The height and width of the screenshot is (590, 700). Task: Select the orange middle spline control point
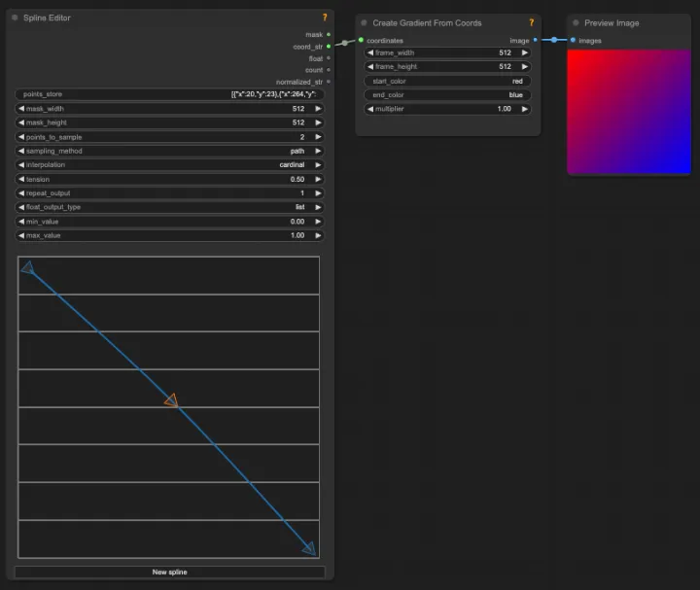coord(171,399)
